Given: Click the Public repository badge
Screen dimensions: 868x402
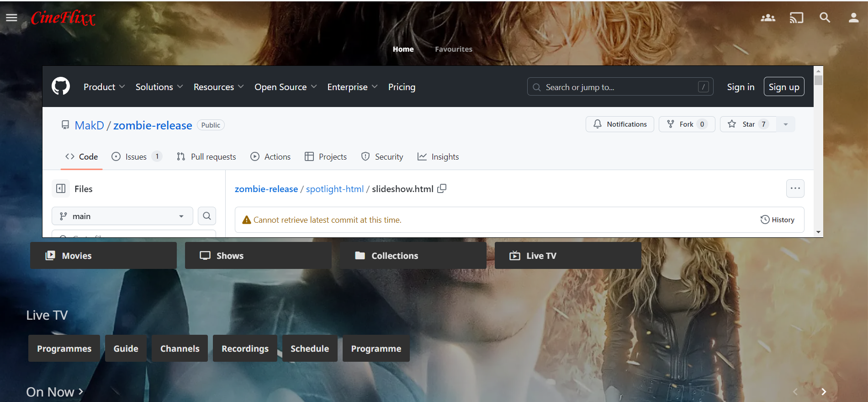Looking at the screenshot, I should [211, 125].
